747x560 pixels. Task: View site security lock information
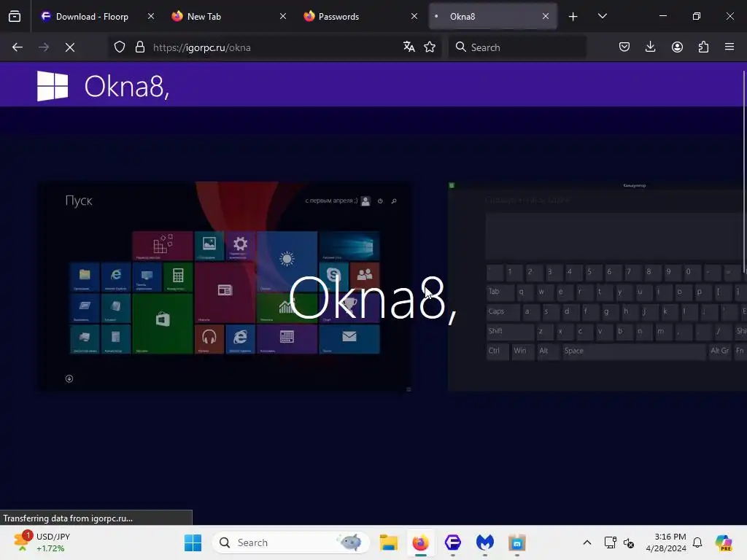139,47
